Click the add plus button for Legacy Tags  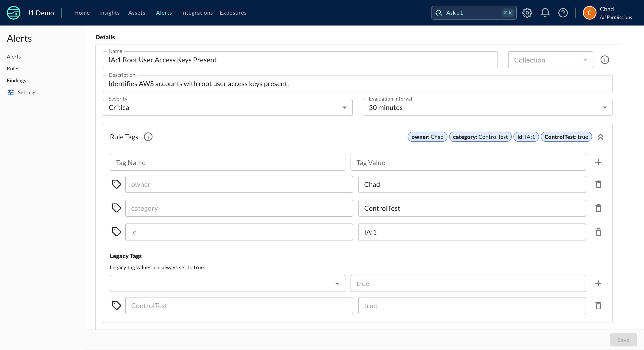[x=599, y=283]
